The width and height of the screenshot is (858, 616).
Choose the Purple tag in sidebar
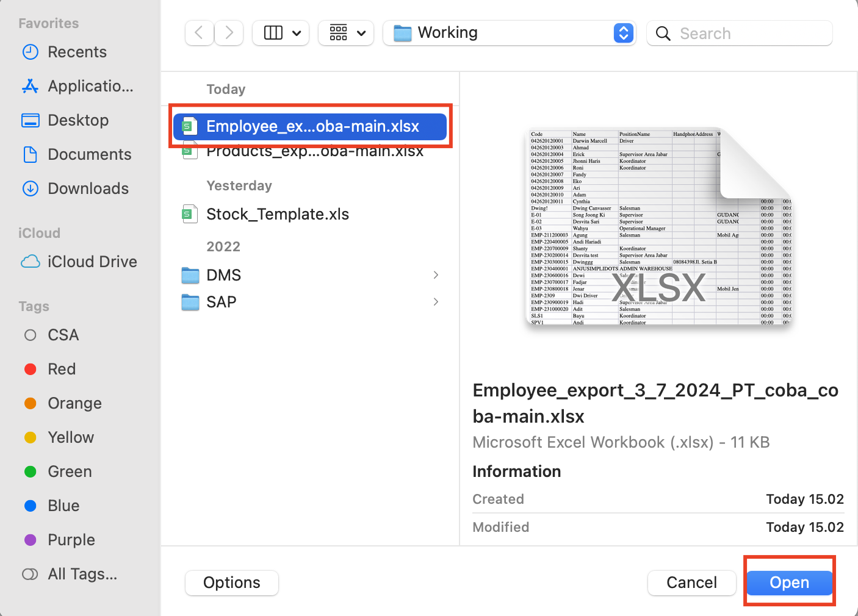pos(71,540)
